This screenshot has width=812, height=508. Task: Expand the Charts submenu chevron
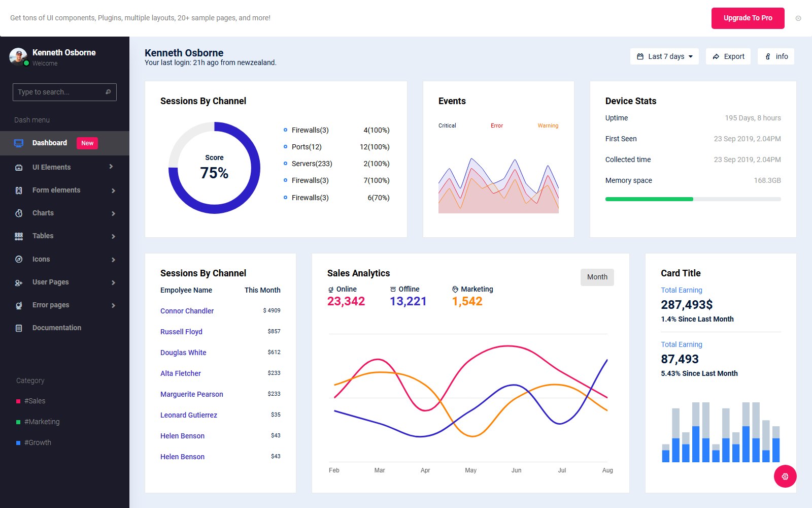tap(113, 213)
